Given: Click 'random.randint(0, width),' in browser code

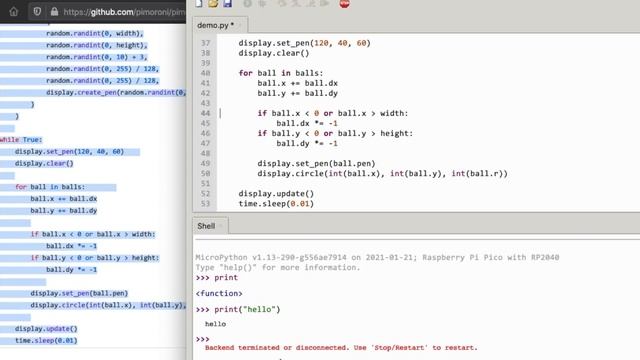Looking at the screenshot, I should tap(95, 33).
